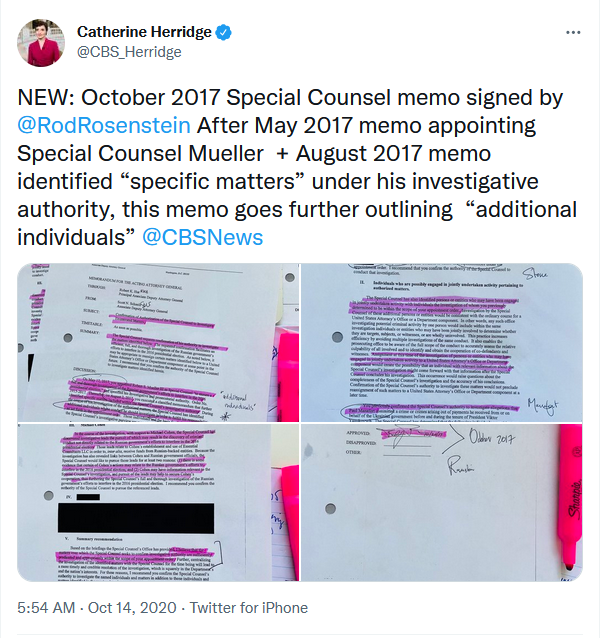Click the Catherine Herridge display name

click(144, 32)
